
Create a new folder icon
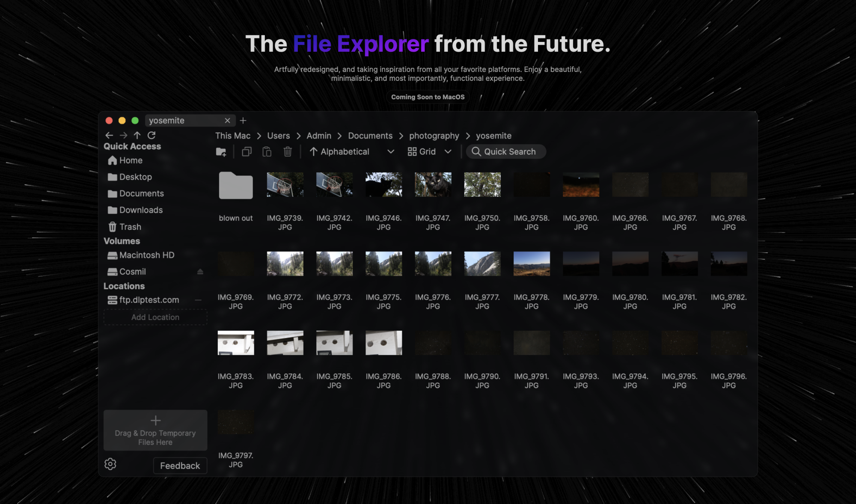pos(221,152)
